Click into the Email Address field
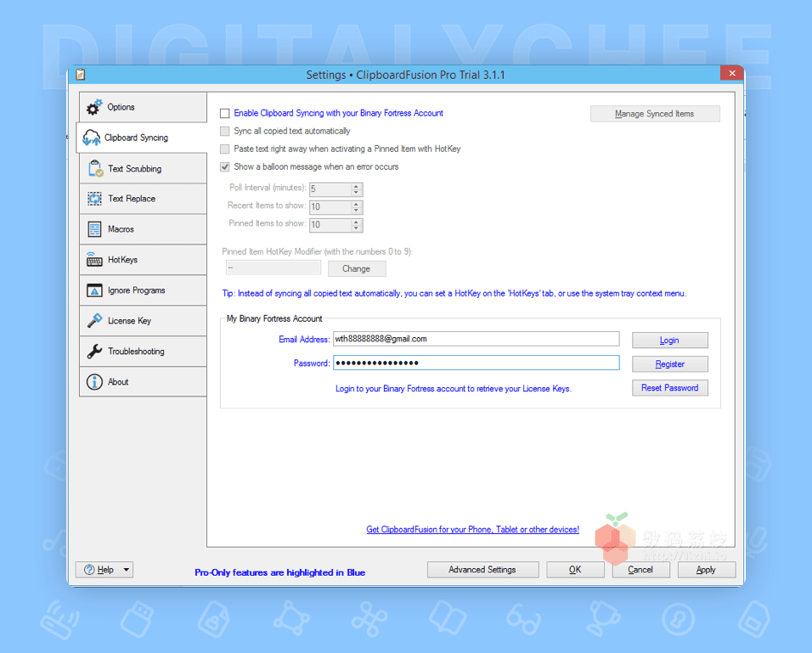Image resolution: width=812 pixels, height=653 pixels. tap(476, 339)
